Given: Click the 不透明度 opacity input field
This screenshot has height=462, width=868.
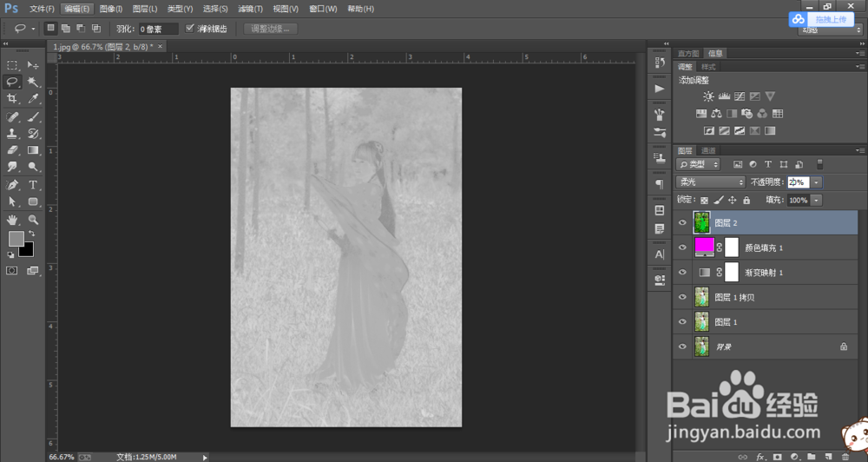Looking at the screenshot, I should [799, 182].
